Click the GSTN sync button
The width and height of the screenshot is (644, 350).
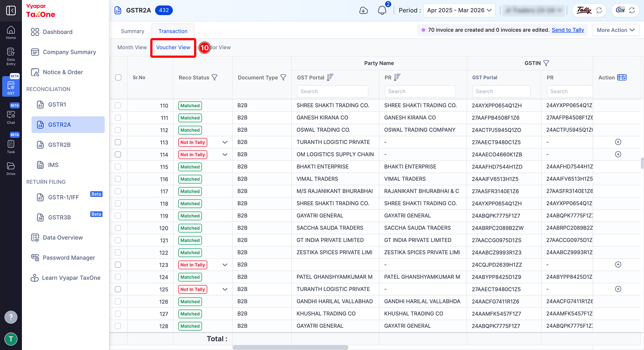click(626, 10)
